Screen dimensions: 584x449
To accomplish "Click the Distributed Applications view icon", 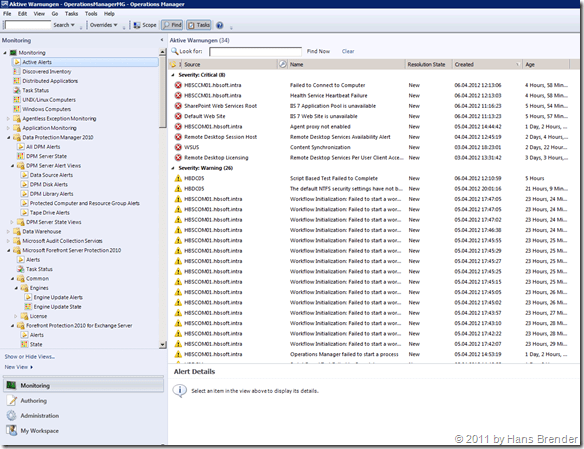I will pos(17,81).
